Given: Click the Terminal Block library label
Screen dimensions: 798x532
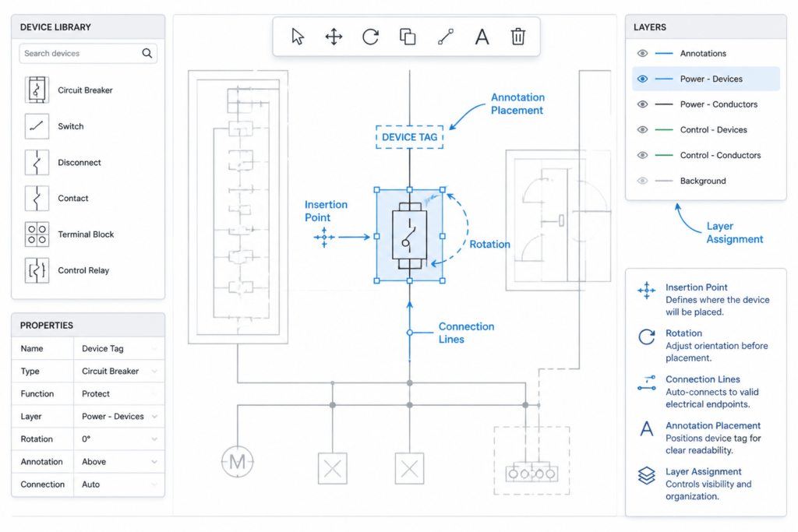Looking at the screenshot, I should point(86,234).
